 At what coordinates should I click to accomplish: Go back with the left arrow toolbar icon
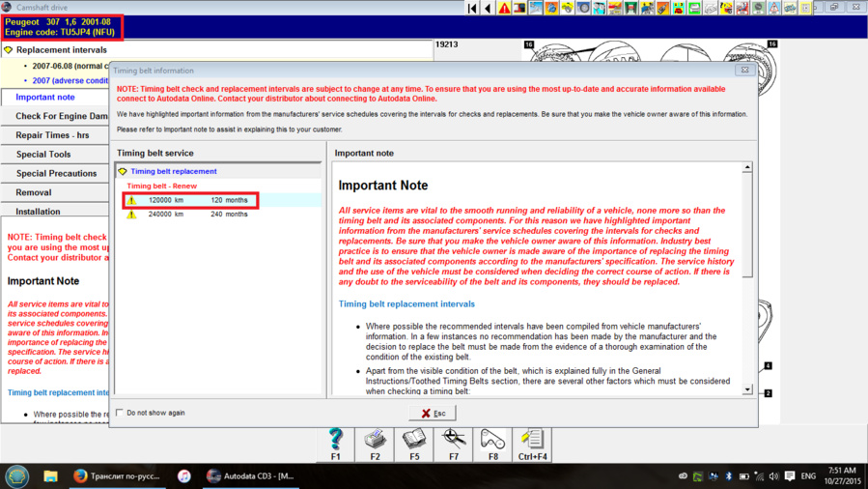[x=488, y=8]
